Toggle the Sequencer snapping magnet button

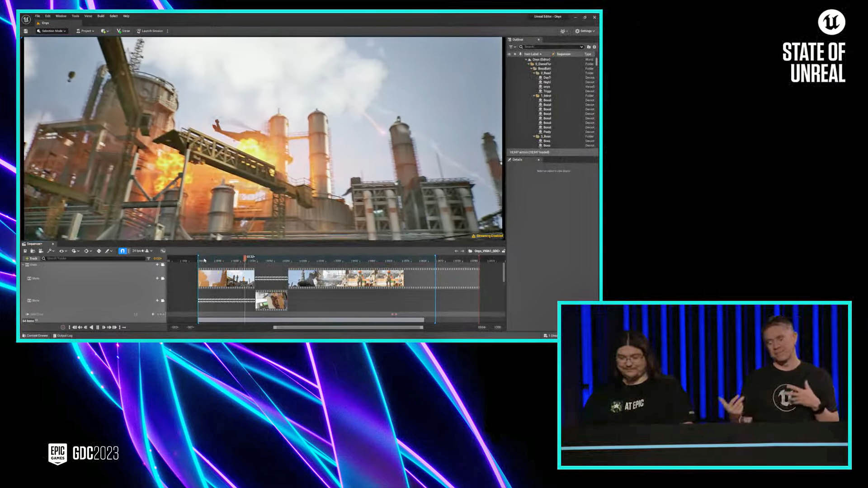[122, 251]
